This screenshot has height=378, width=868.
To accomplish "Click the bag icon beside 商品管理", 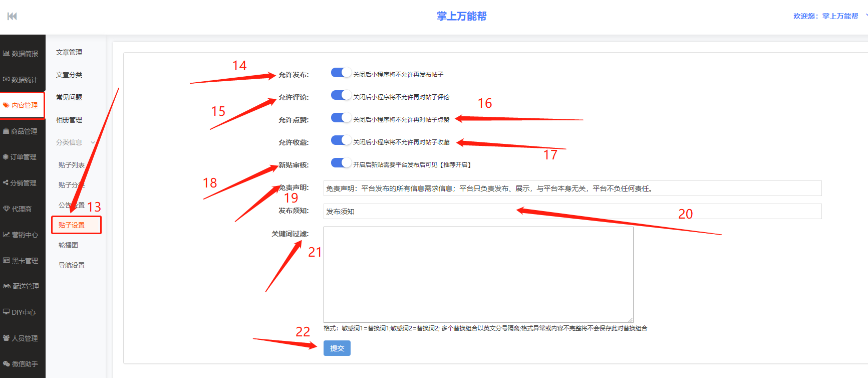I will pos(6,131).
